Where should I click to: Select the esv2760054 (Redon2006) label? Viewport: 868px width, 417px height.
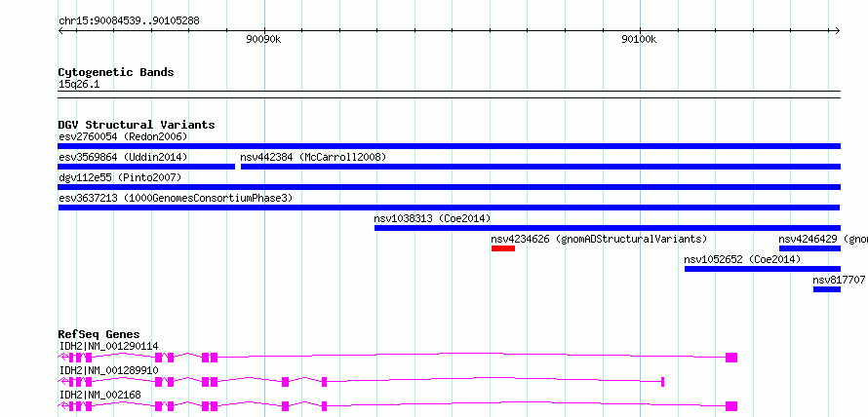[x=123, y=136]
